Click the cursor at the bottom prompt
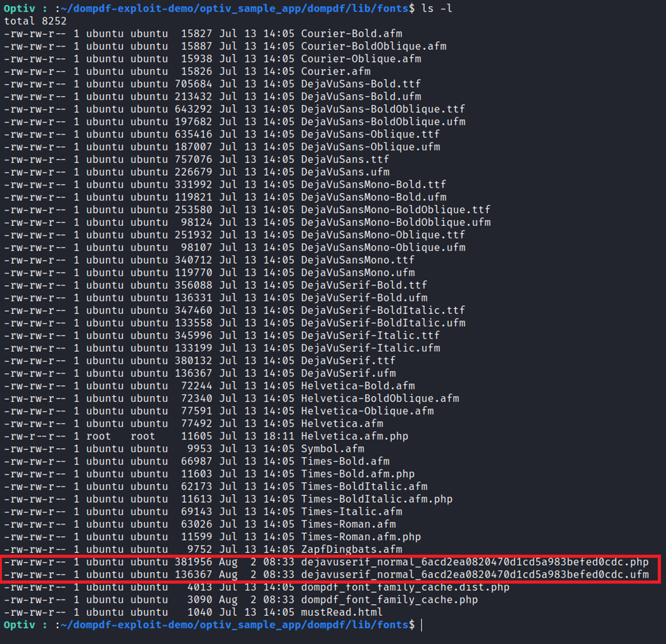 422,625
